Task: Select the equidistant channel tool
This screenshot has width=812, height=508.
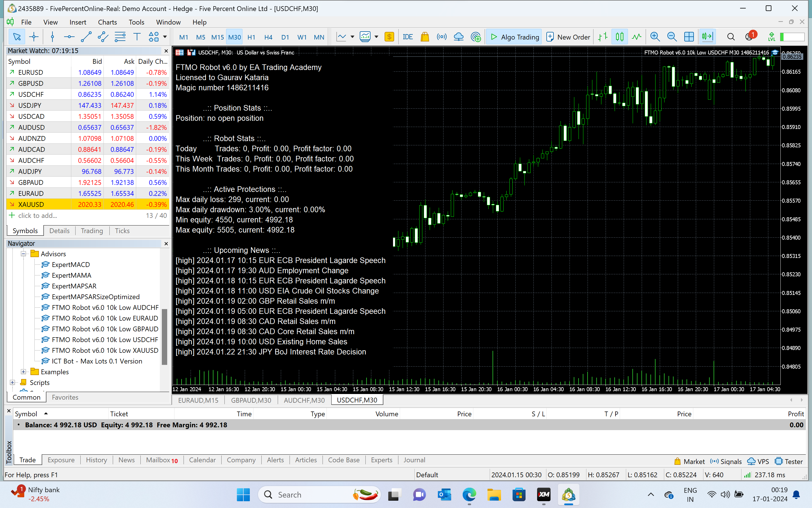Action: coord(103,37)
